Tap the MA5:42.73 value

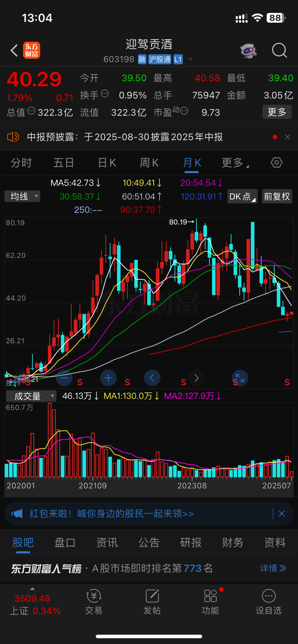[x=76, y=183]
